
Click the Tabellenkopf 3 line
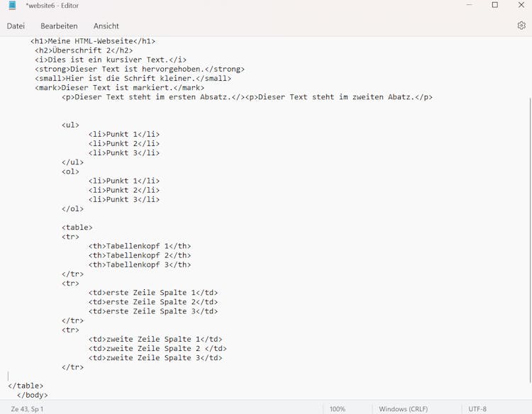point(140,265)
